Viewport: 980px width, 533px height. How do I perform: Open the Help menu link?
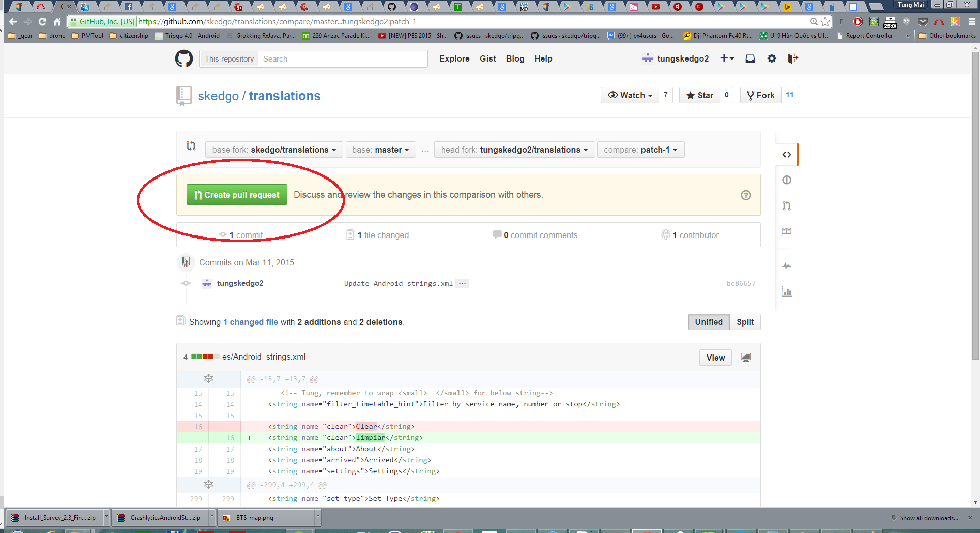pyautogui.click(x=543, y=58)
